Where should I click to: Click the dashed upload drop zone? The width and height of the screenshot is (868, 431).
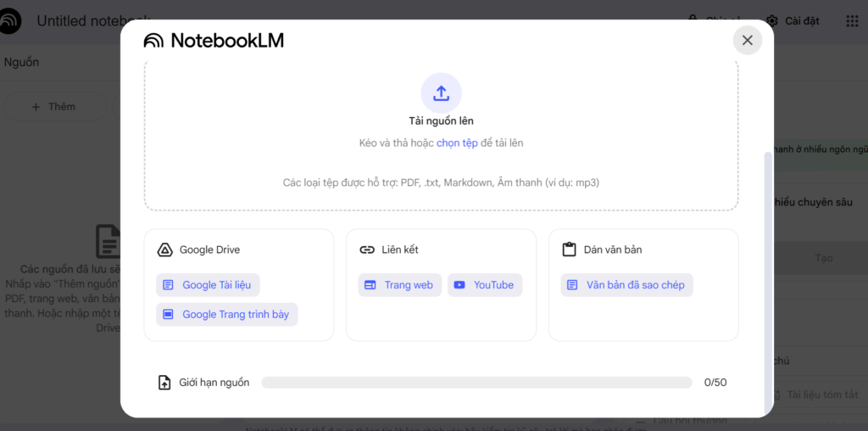[x=441, y=135]
